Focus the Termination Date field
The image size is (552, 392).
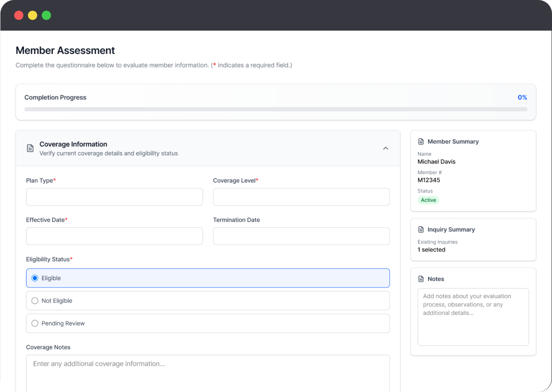301,236
